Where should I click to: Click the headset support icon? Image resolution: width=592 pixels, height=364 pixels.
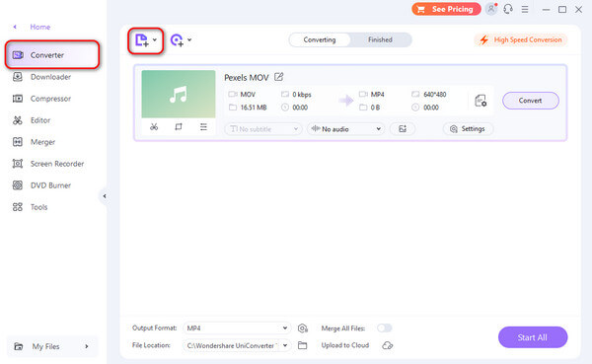(508, 9)
